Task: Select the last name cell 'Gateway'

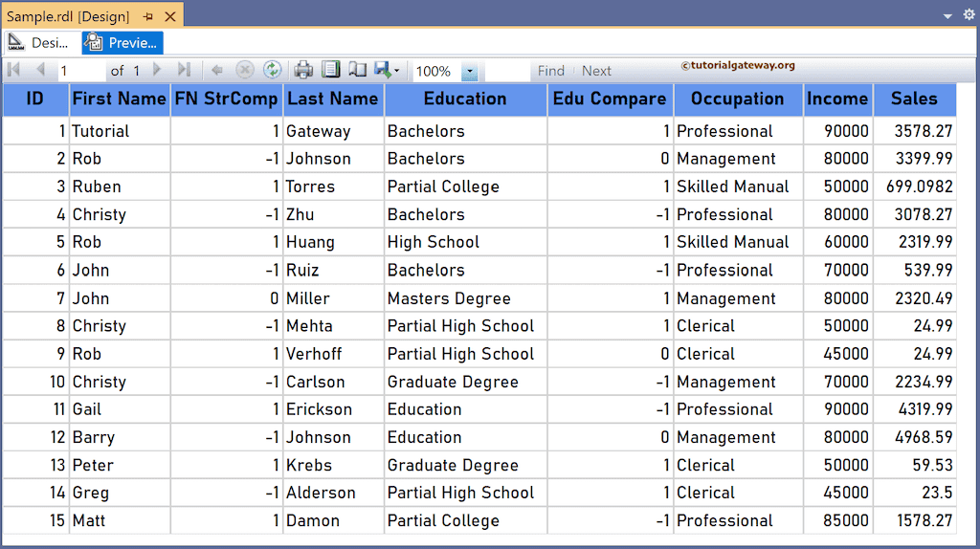Action: click(333, 131)
